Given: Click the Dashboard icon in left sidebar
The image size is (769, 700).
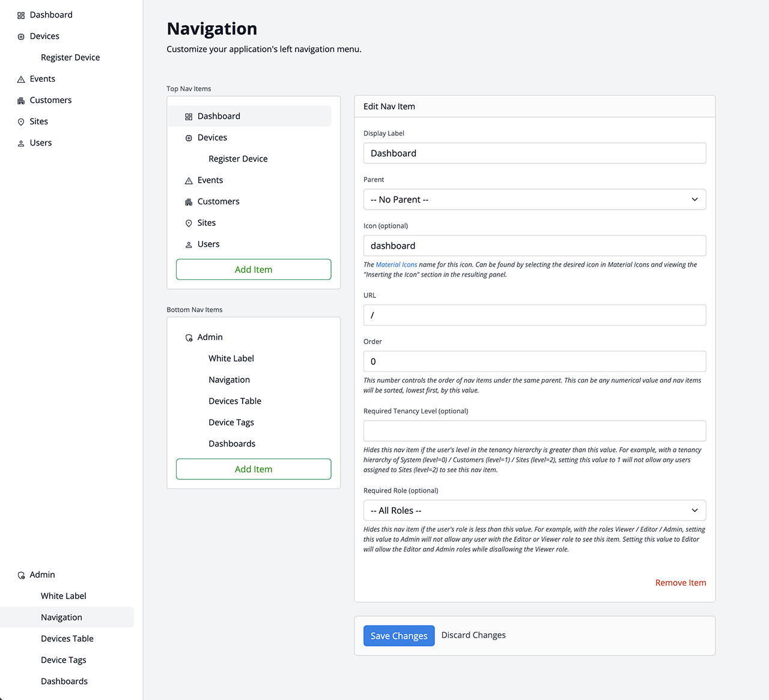Looking at the screenshot, I should [x=21, y=16].
